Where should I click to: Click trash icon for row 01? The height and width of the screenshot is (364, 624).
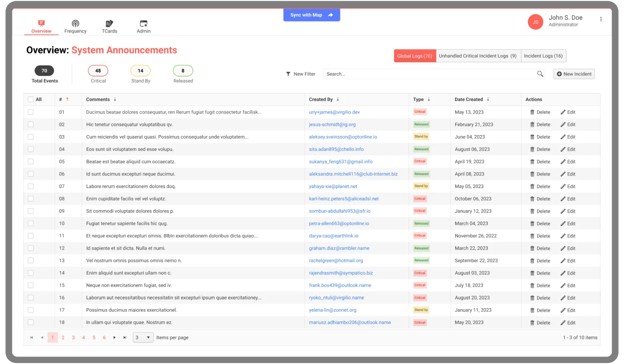532,112
